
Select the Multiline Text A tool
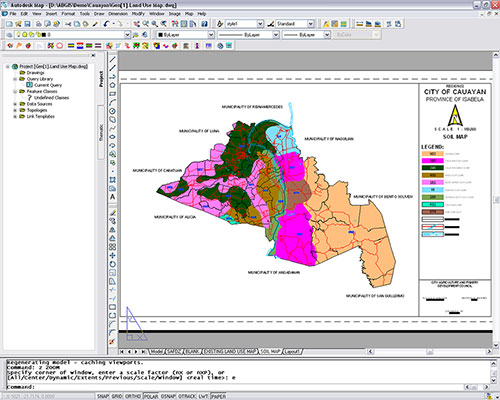point(113,197)
